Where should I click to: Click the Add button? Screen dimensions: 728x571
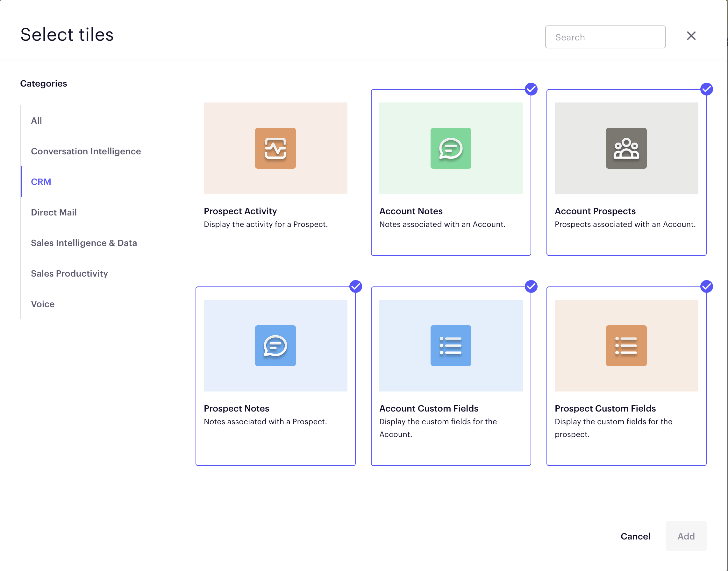pyautogui.click(x=686, y=536)
